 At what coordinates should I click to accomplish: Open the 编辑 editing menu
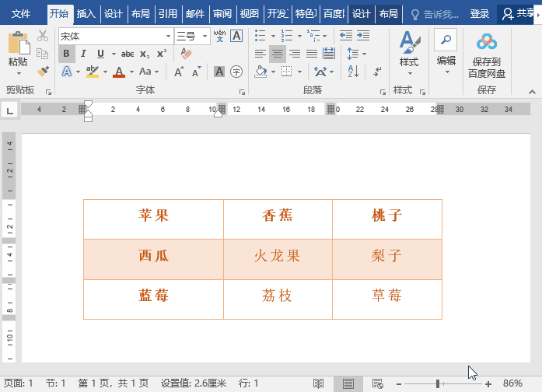click(446, 53)
